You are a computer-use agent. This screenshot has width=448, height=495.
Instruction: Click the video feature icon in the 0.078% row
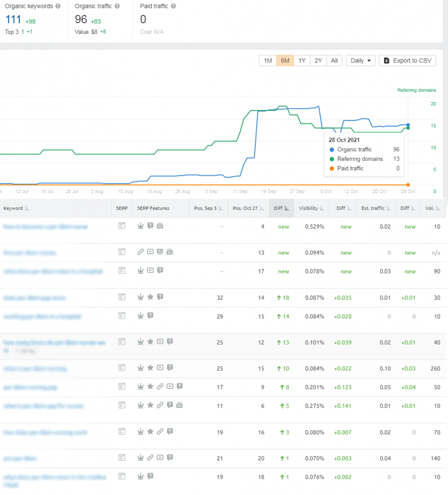[150, 270]
